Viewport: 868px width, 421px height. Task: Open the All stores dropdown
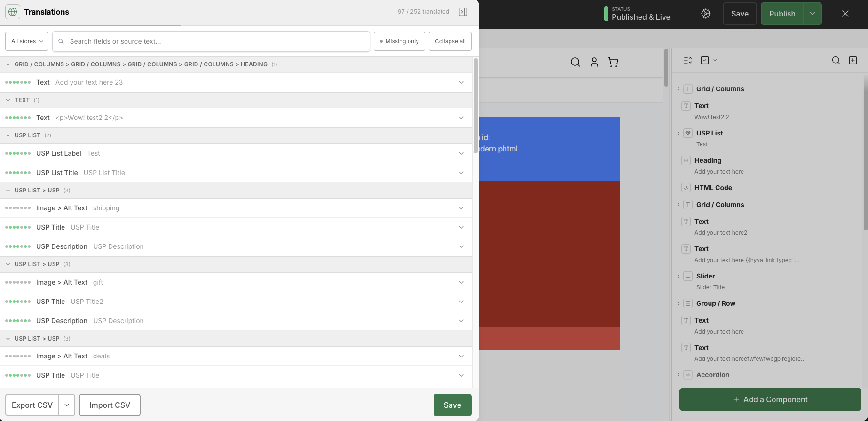(x=27, y=41)
